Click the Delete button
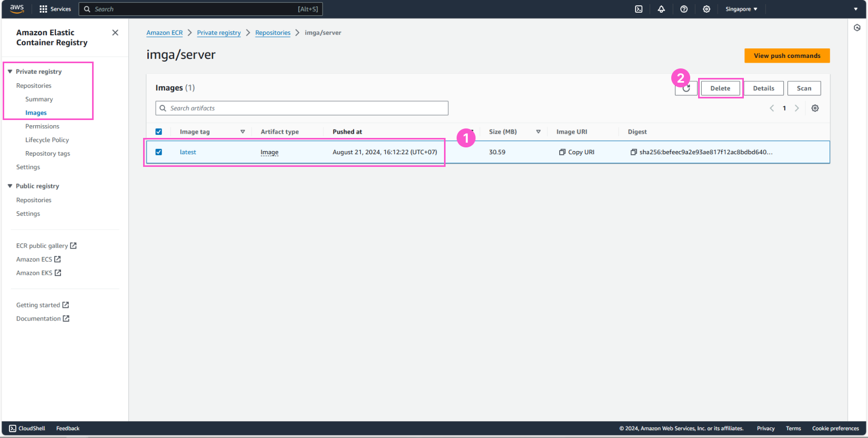The height and width of the screenshot is (438, 868). tap(720, 88)
